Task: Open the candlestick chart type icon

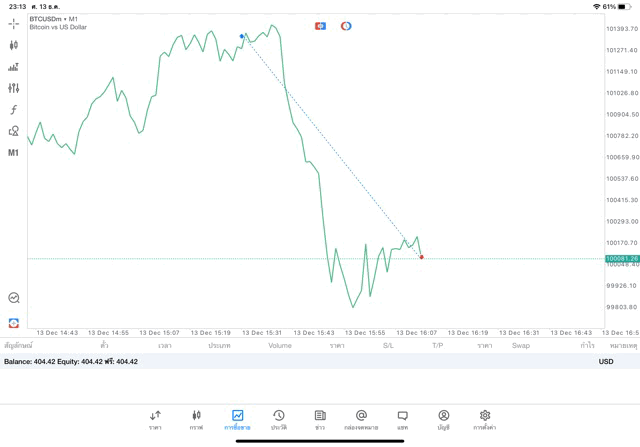Action: 13,45
